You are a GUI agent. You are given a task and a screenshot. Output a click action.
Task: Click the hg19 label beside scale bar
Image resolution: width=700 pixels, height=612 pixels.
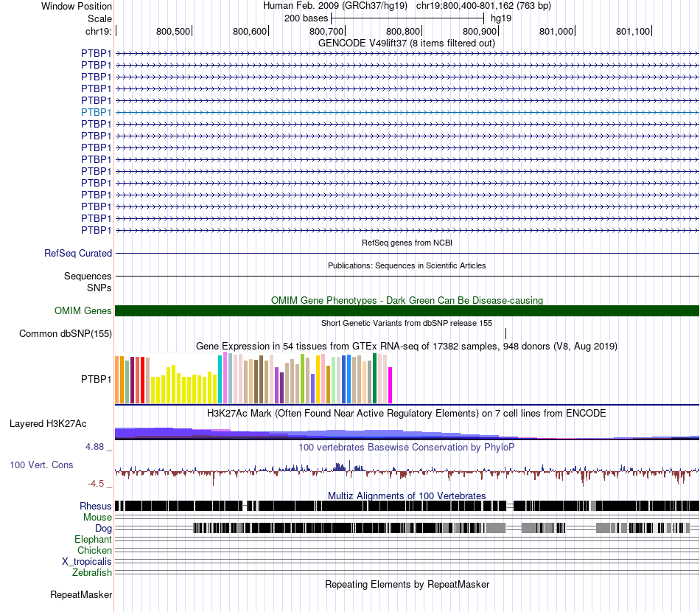(x=501, y=18)
